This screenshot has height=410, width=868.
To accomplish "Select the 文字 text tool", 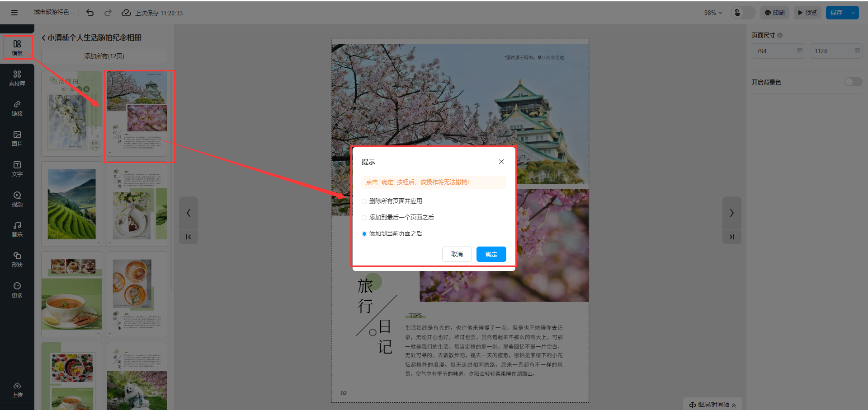I will (x=17, y=169).
